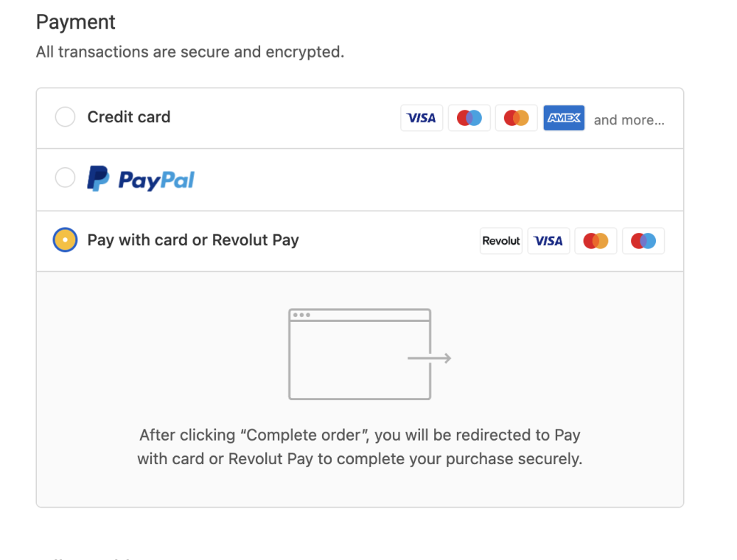Click the Visa icon in Credit card row

pyautogui.click(x=422, y=118)
